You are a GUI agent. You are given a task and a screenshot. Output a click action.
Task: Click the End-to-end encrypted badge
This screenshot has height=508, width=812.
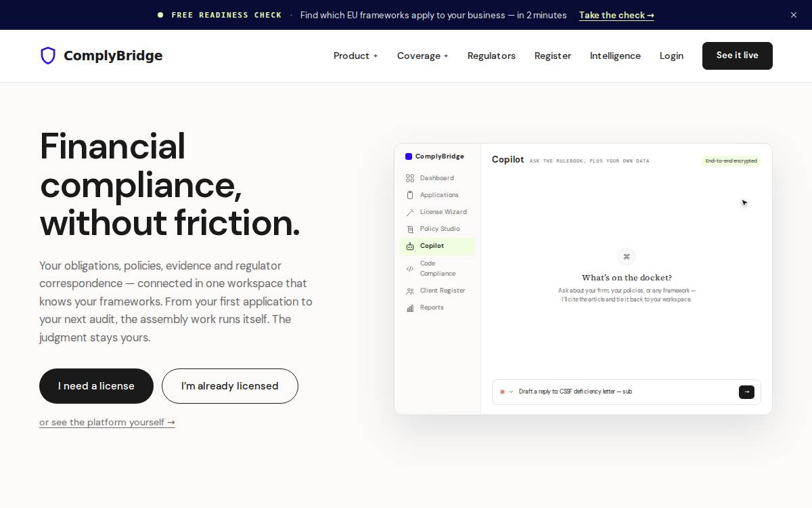731,161
